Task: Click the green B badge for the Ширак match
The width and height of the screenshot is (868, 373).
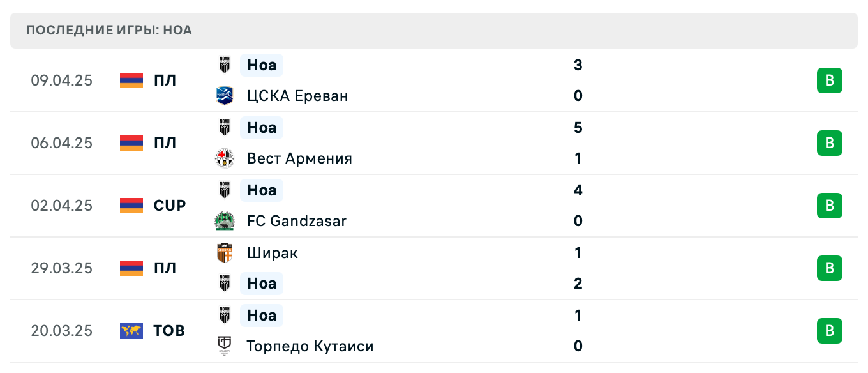Action: pyautogui.click(x=829, y=268)
